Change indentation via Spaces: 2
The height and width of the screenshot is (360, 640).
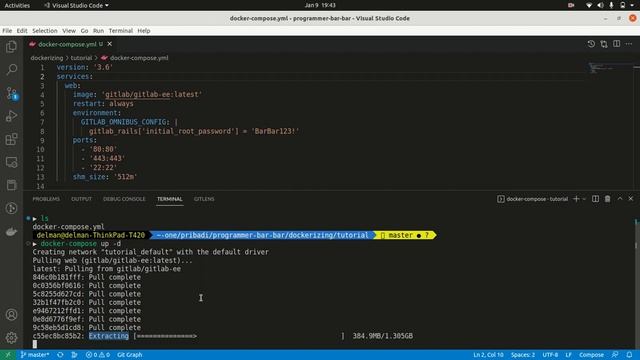click(523, 355)
